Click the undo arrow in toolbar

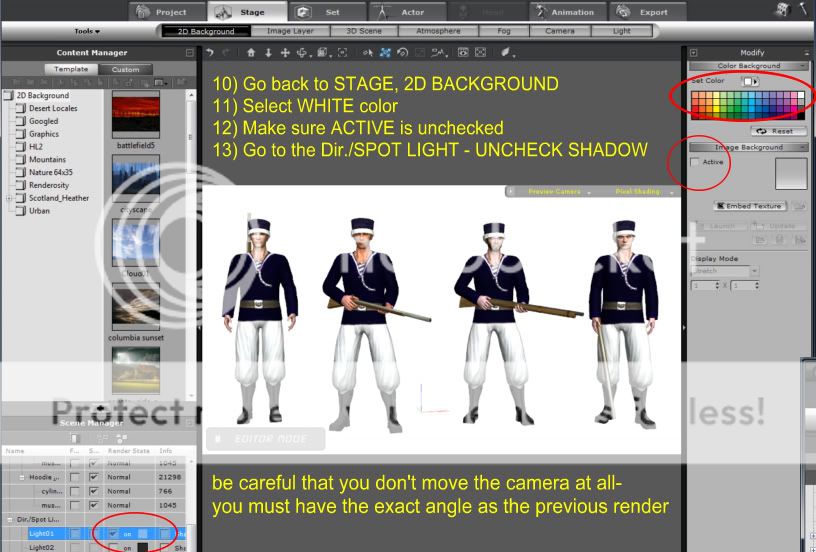[x=211, y=51]
